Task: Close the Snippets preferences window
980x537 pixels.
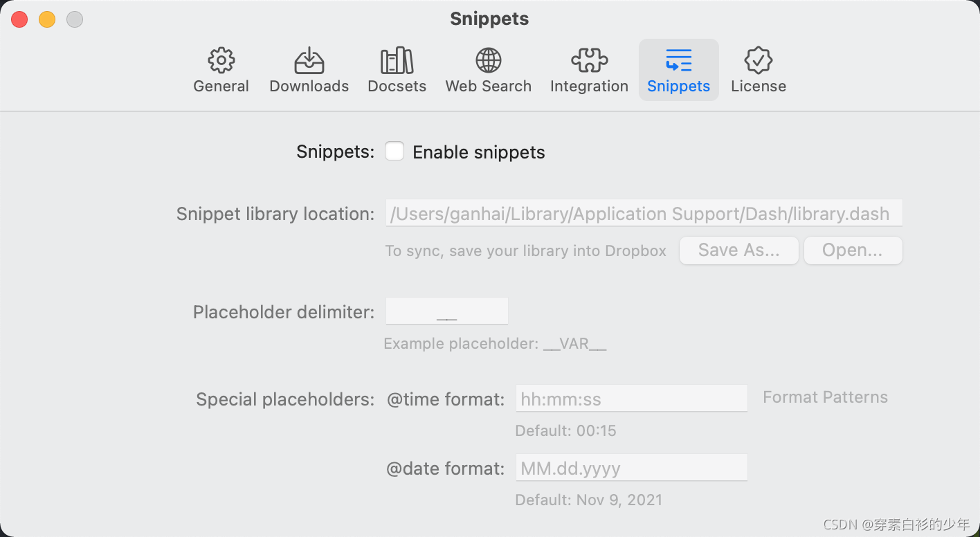Action: [x=19, y=19]
